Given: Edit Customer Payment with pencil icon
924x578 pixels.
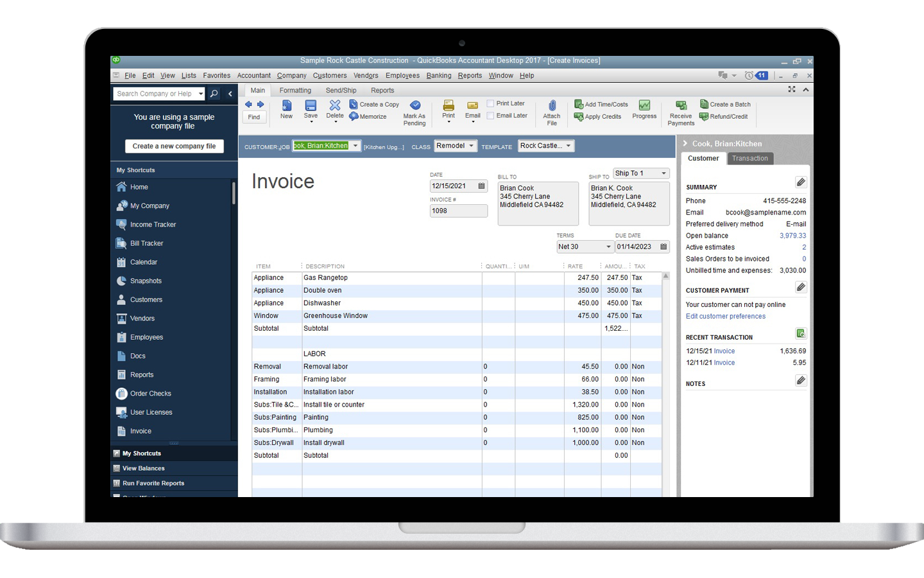Looking at the screenshot, I should [x=801, y=287].
